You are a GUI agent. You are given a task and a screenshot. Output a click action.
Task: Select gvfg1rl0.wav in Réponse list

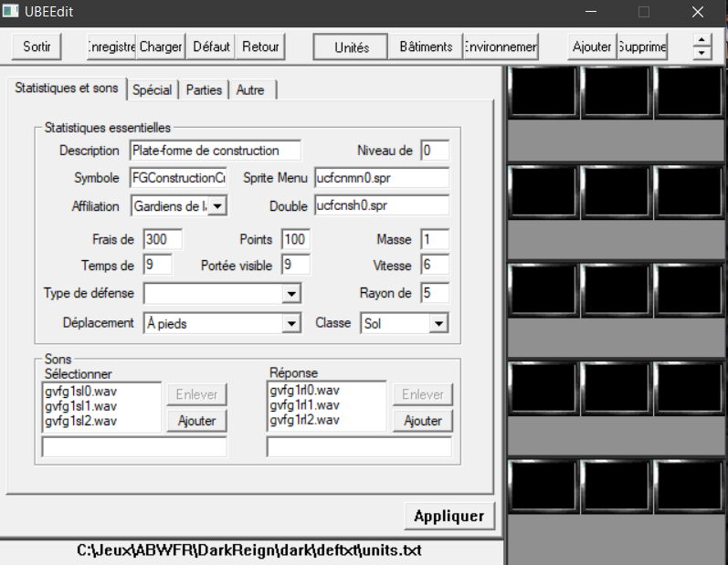pos(304,390)
